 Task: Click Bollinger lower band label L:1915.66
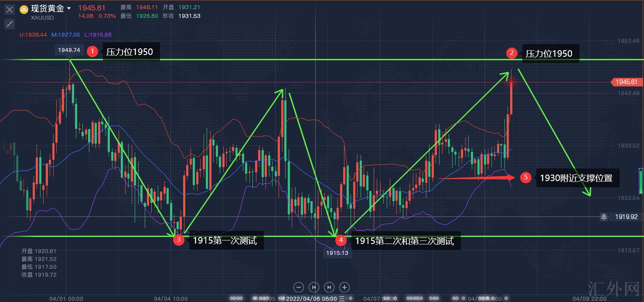[x=98, y=34]
